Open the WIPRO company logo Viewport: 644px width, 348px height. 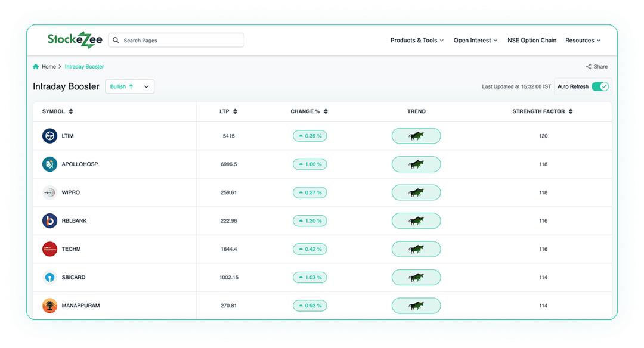tap(49, 192)
